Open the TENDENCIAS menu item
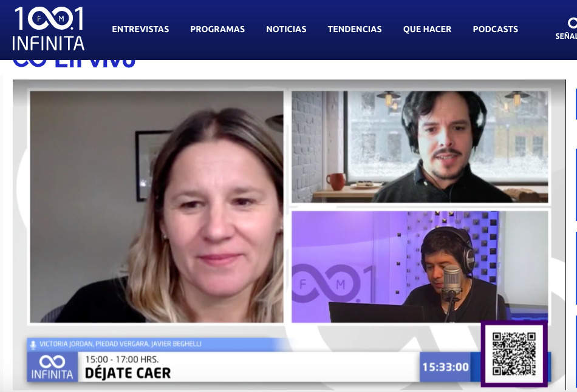 [x=355, y=29]
